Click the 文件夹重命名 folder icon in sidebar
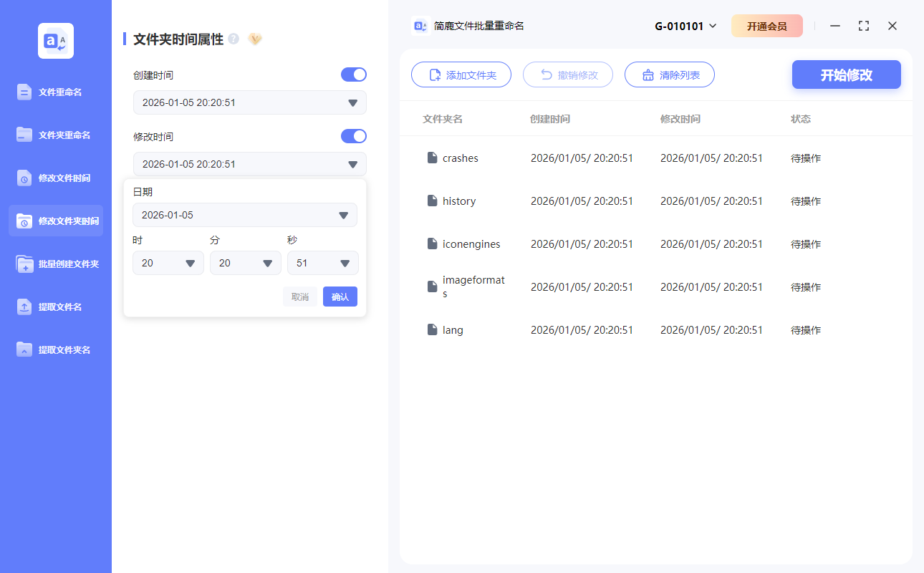924x573 pixels. 24,135
